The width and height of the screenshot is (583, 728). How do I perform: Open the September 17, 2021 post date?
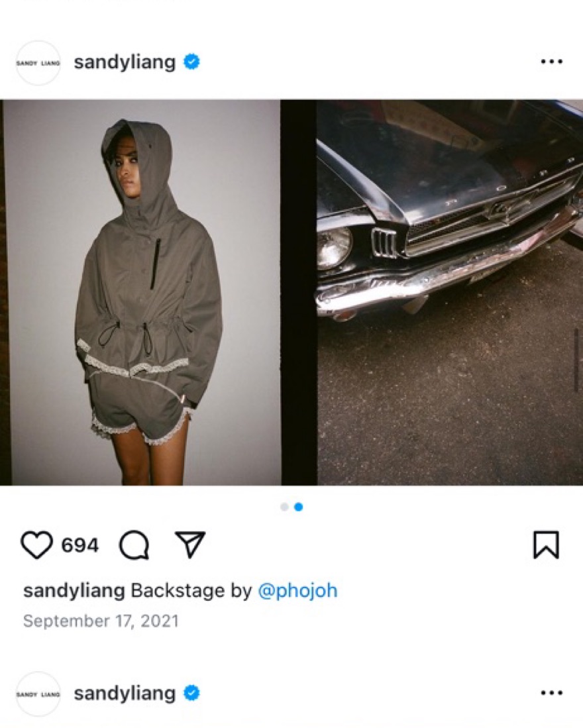coord(101,621)
